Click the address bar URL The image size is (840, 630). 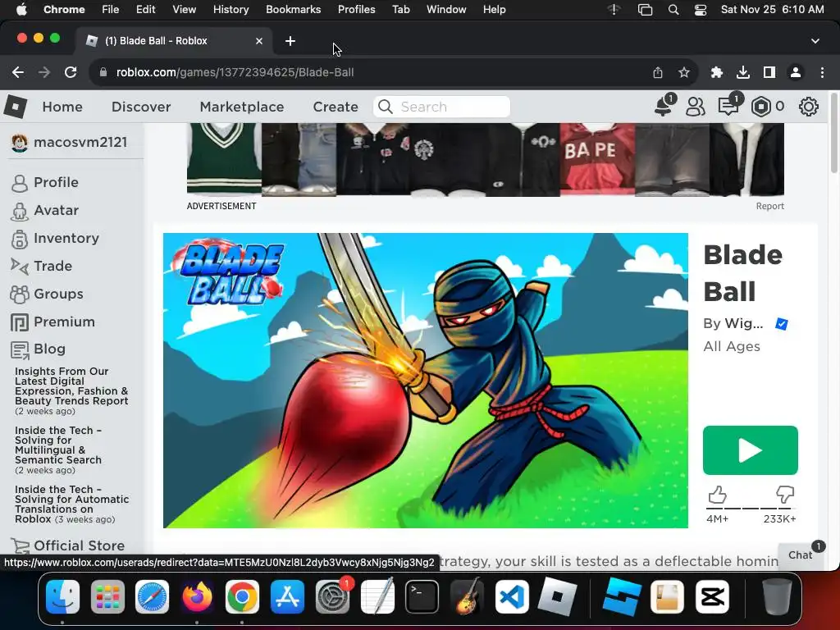tap(235, 72)
